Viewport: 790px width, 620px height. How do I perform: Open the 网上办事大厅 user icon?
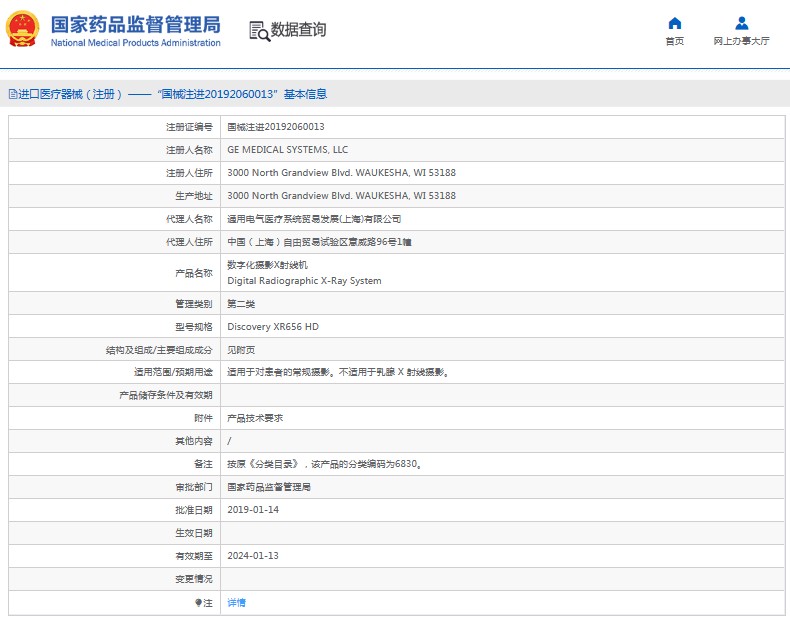pos(742,23)
